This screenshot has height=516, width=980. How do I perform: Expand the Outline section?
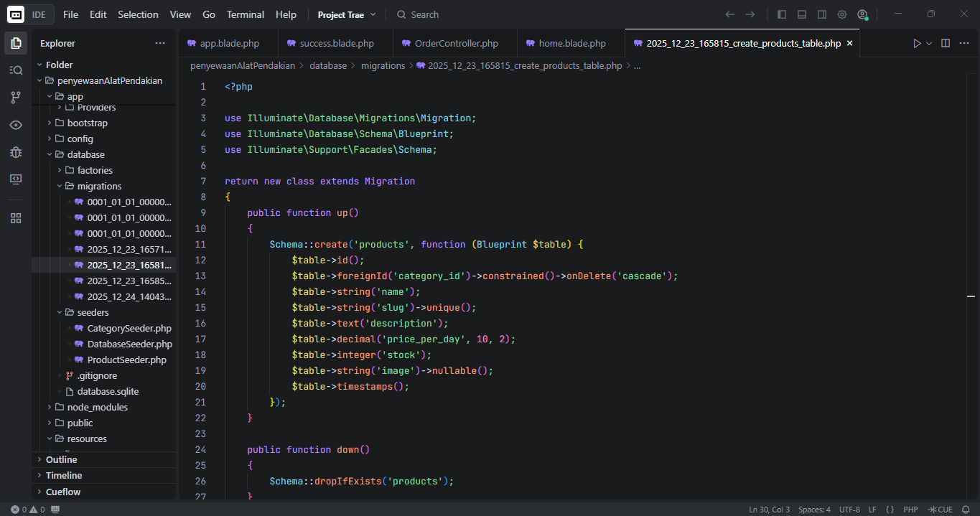pyautogui.click(x=61, y=459)
